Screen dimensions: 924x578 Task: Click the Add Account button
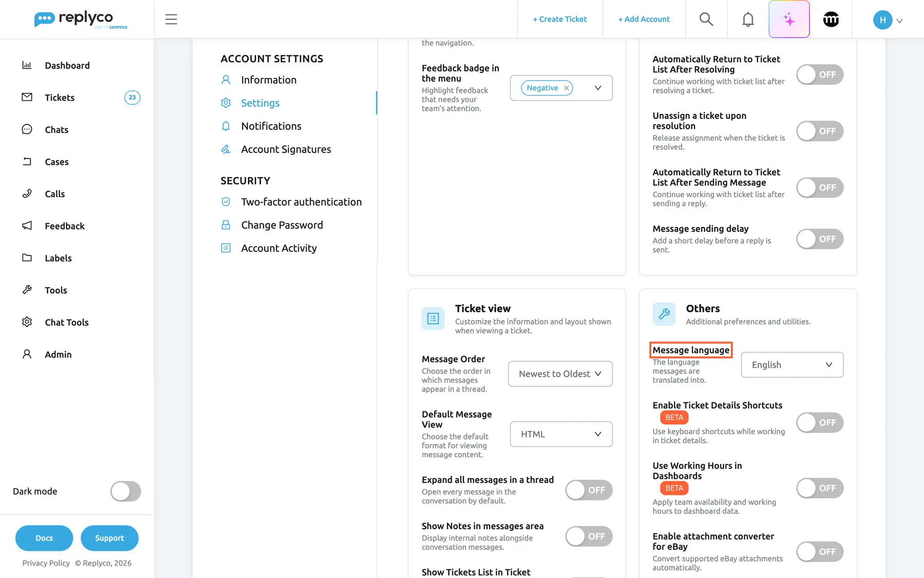644,19
